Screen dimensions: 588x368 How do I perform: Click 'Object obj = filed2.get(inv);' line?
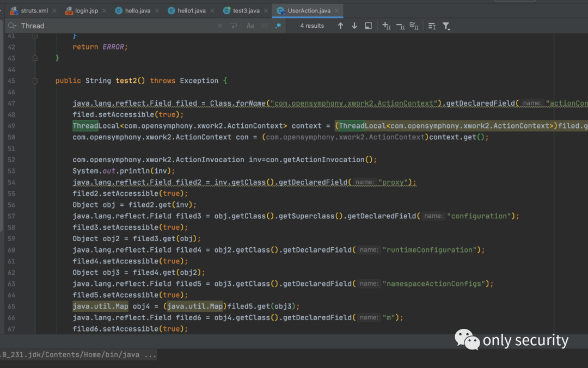tap(134, 205)
